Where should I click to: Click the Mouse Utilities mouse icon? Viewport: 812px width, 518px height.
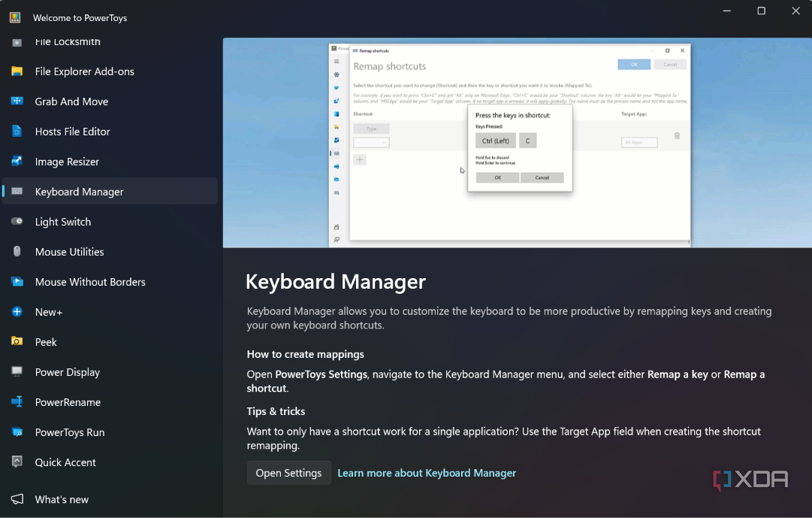(x=17, y=251)
